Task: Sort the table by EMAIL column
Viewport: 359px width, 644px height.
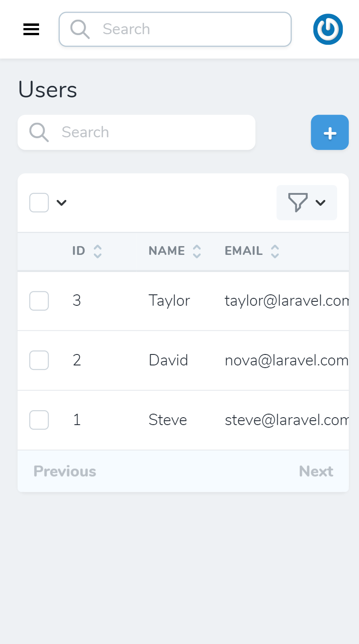Action: pyautogui.click(x=274, y=250)
